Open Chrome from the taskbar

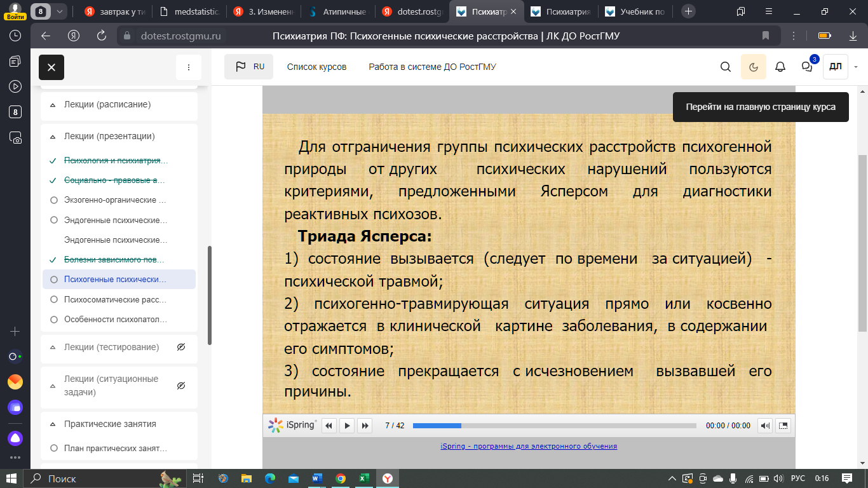coord(340,478)
